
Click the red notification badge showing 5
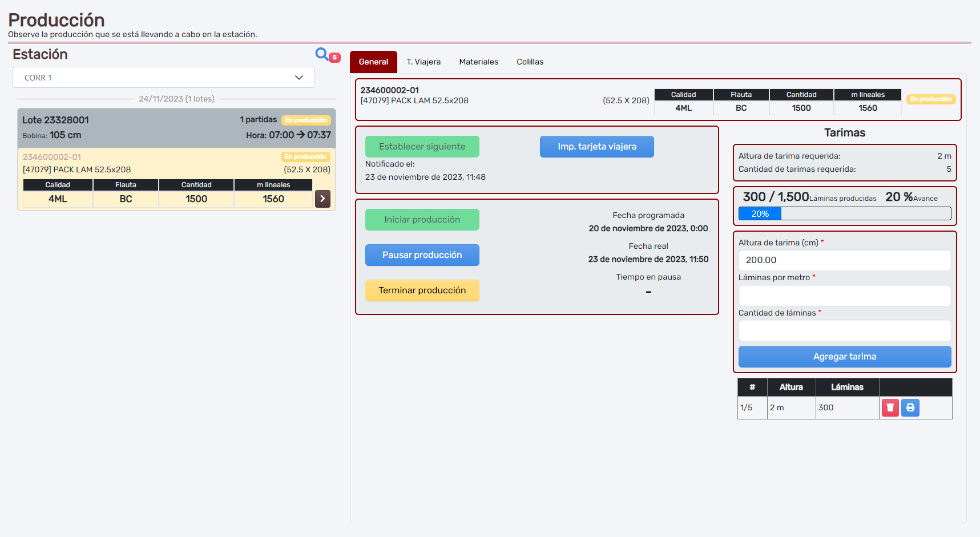point(335,58)
